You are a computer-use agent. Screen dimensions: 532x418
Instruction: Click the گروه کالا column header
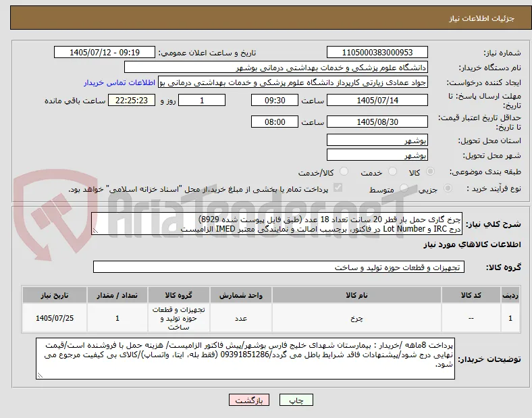(x=178, y=295)
